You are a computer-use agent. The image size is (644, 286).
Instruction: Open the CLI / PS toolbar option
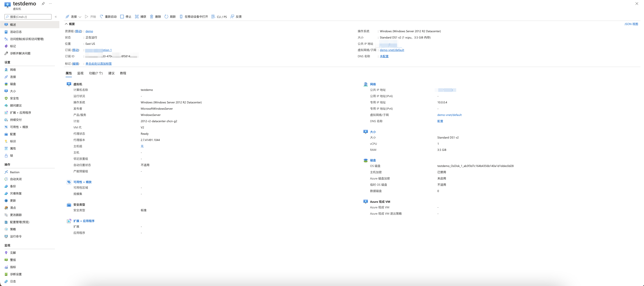tap(219, 17)
